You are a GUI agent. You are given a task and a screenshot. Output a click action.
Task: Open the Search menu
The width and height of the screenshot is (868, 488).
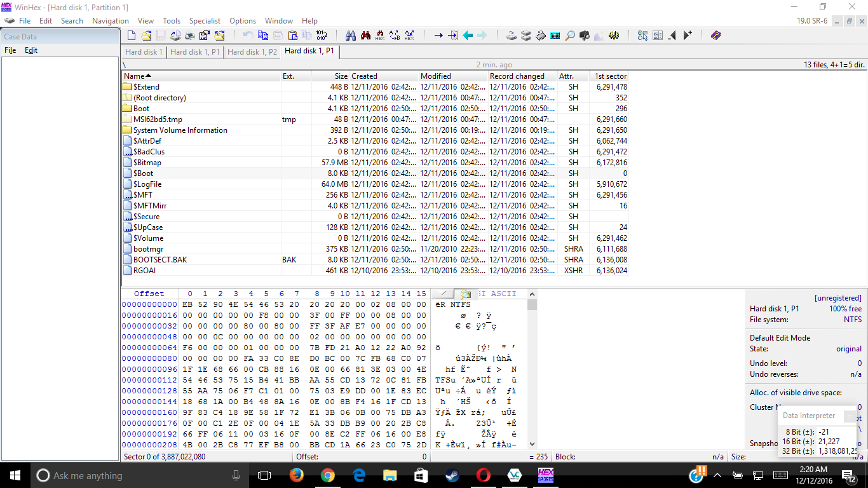(x=72, y=21)
